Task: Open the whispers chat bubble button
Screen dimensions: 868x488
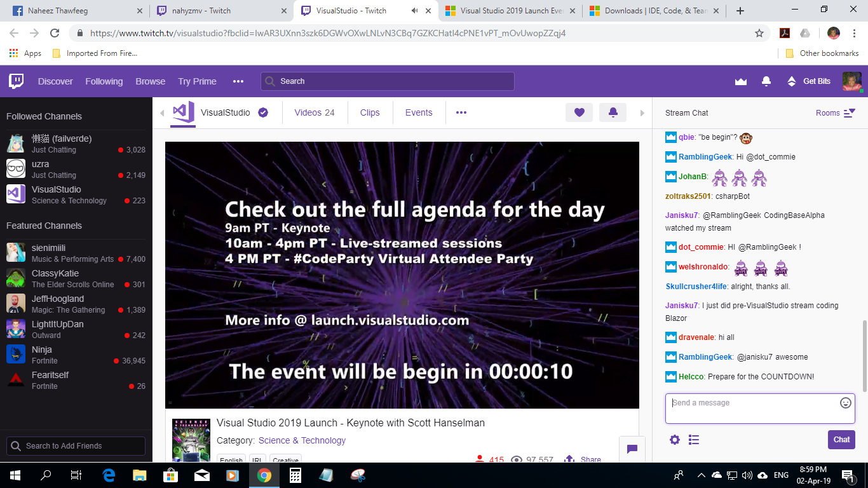Action: click(x=632, y=449)
